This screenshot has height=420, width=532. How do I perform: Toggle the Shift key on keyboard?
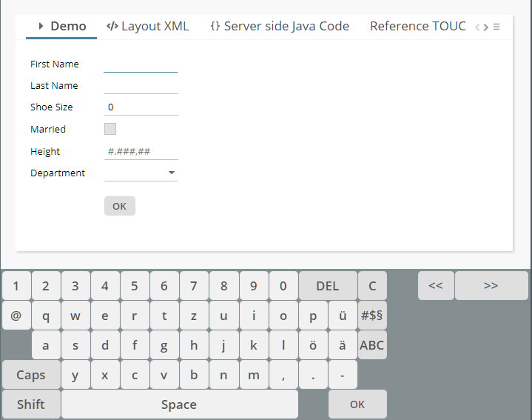coord(31,404)
